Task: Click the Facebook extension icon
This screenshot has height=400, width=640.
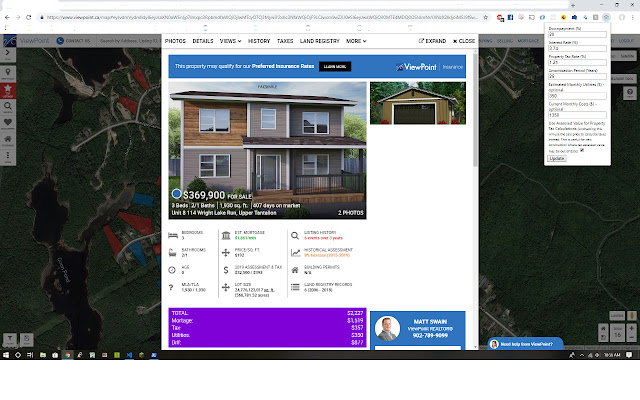Action: (x=510, y=17)
